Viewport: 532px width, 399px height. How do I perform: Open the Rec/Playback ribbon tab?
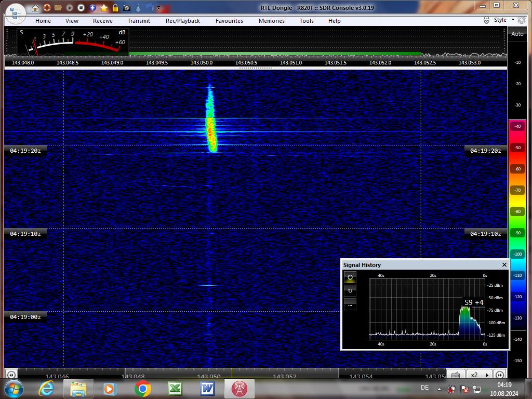click(183, 21)
